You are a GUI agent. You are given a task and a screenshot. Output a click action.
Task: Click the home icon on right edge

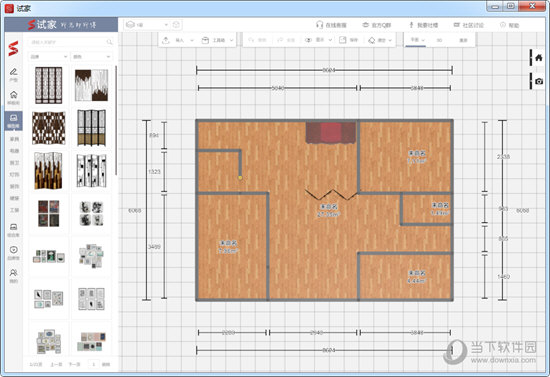[x=538, y=58]
